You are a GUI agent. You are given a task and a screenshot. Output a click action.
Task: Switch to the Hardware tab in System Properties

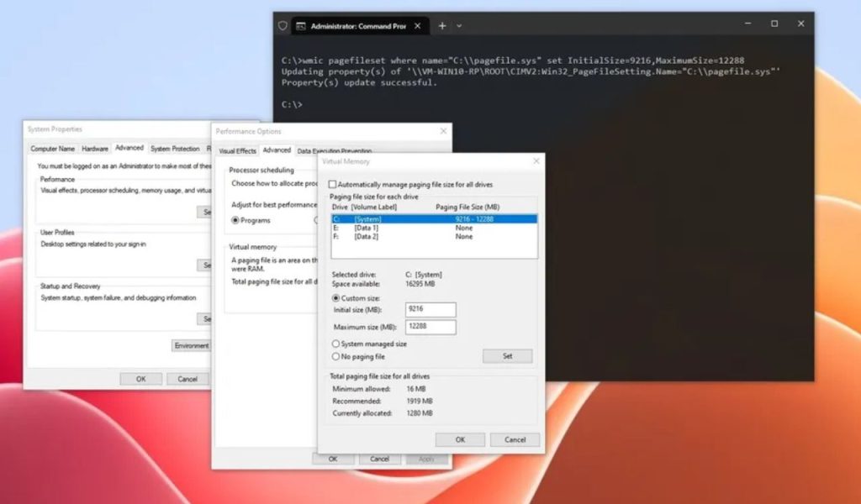[x=95, y=149]
